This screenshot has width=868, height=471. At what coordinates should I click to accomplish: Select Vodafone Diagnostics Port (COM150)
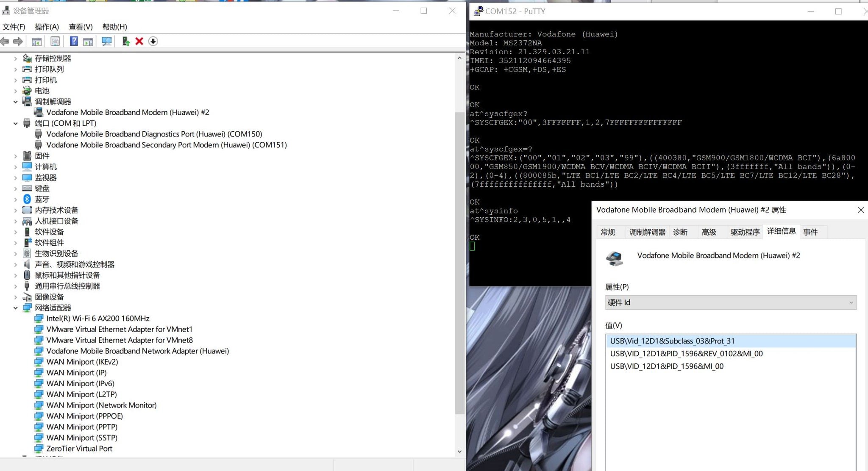[x=154, y=134]
